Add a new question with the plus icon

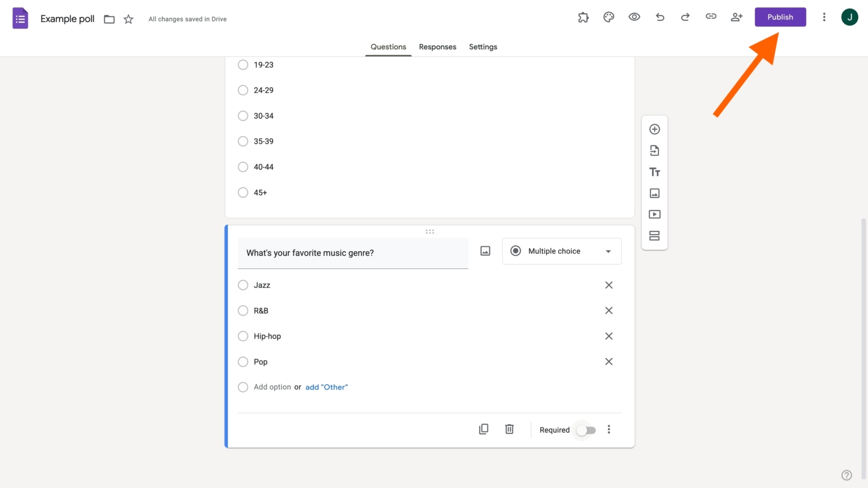[x=654, y=129]
